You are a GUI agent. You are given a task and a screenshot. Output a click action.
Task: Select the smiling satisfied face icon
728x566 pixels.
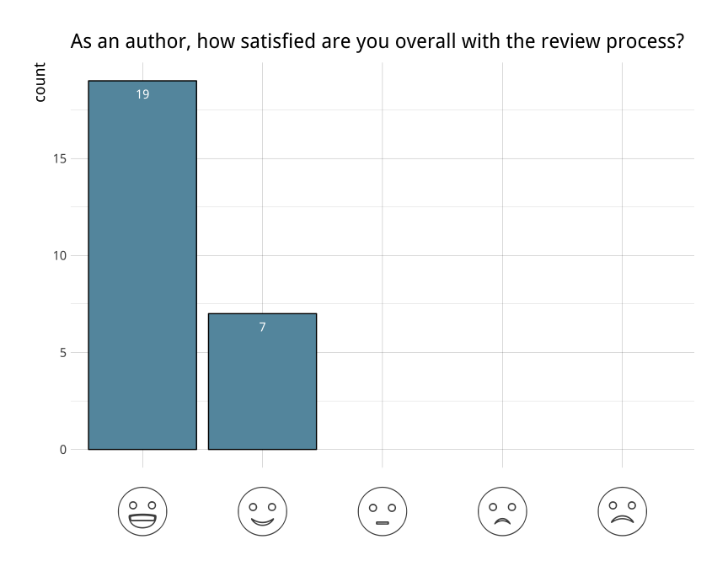[x=262, y=511]
